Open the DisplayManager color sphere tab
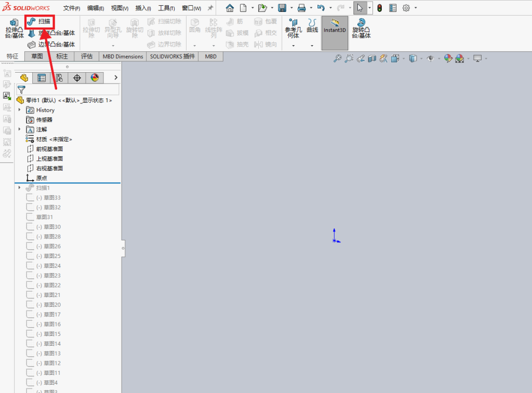Screen dimensions: 532x393 [x=95, y=78]
